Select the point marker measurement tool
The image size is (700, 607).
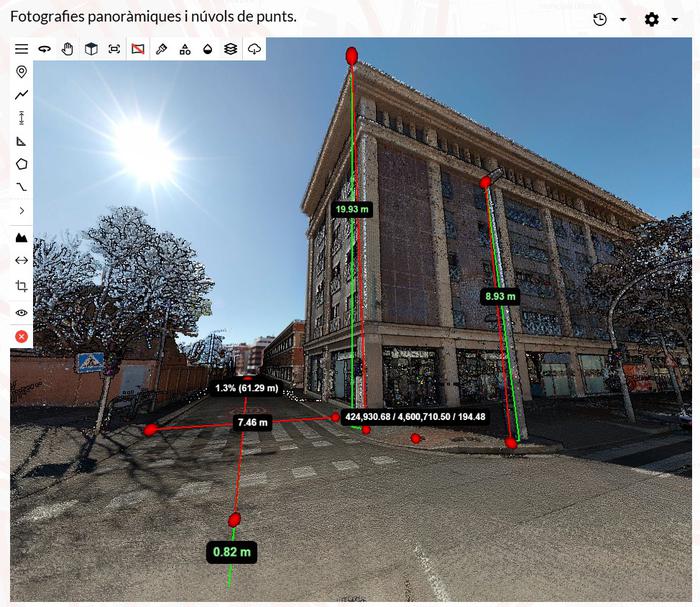tap(21, 72)
